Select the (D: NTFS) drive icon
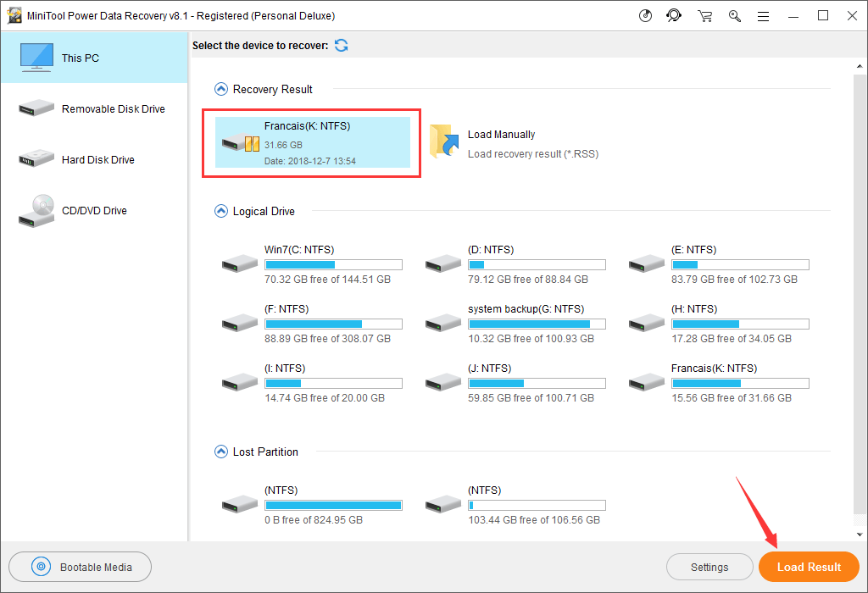 (443, 263)
